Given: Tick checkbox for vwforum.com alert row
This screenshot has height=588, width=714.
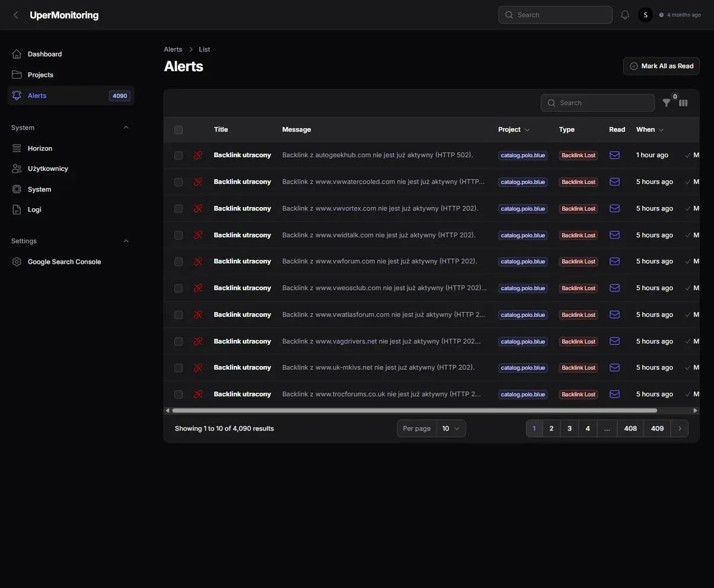Looking at the screenshot, I should 179,262.
